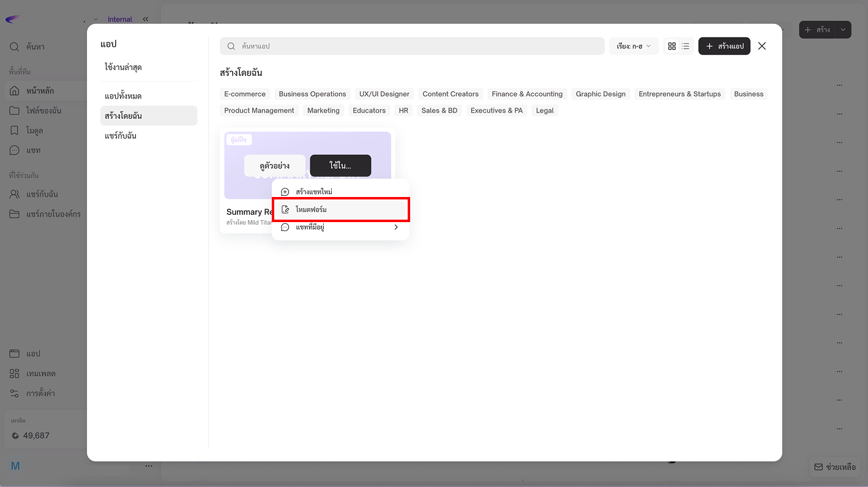Select form mode icon in menu
Viewport: 868px width, 487px height.
click(285, 210)
